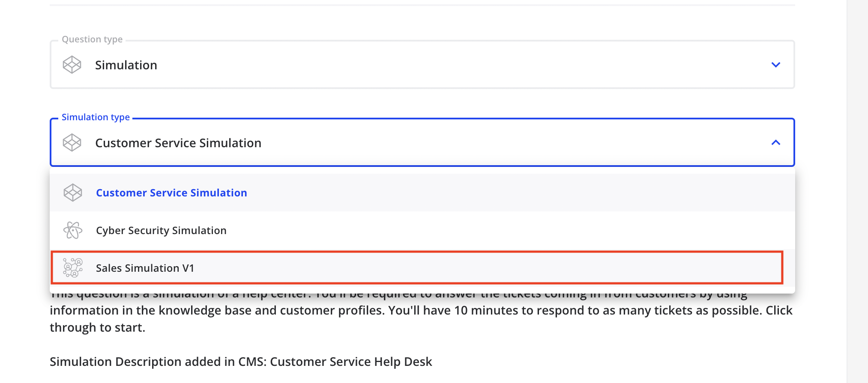Click the cube icon beside the selected Simulation type
Image resolution: width=868 pixels, height=383 pixels.
72,143
